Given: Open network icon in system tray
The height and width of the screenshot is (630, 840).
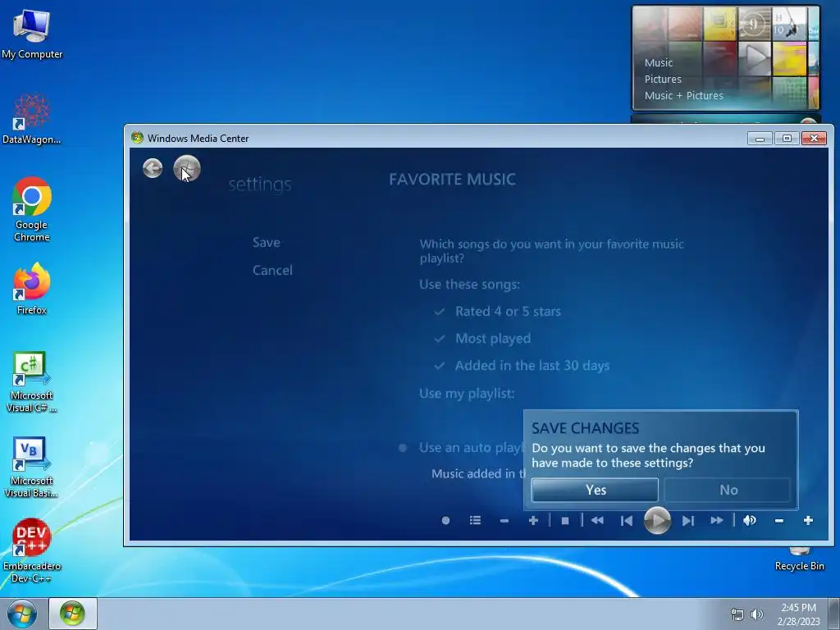Looking at the screenshot, I should point(737,614).
